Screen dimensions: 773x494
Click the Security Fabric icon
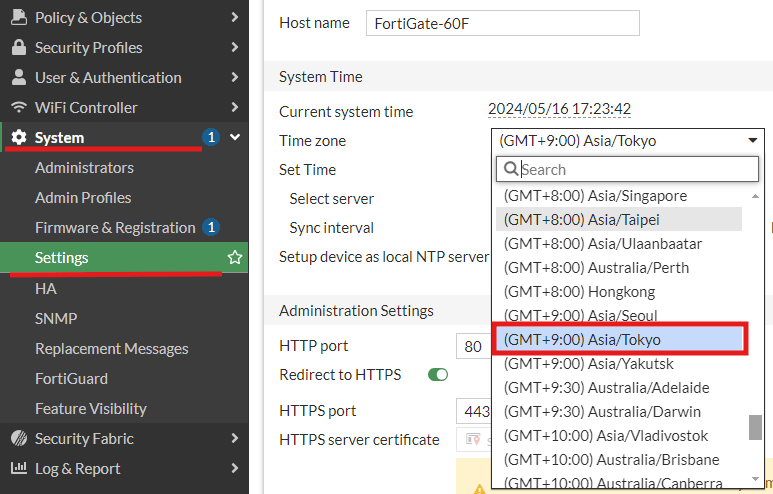pos(19,438)
